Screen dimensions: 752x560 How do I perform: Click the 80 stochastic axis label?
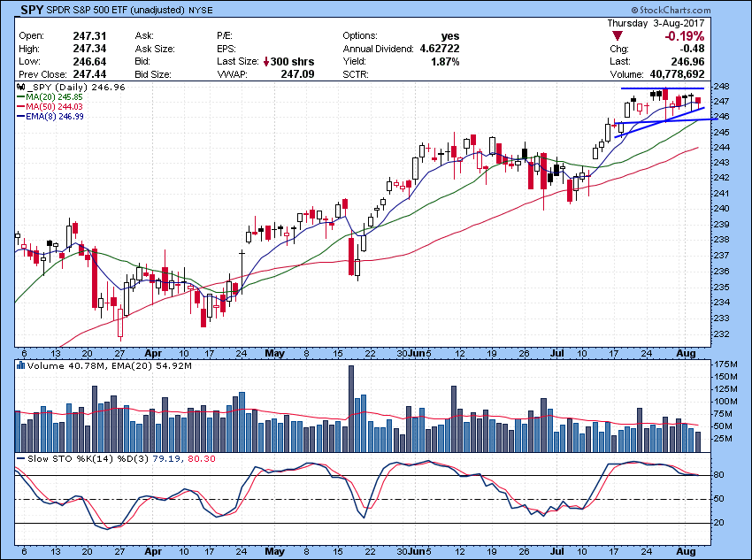click(x=718, y=475)
